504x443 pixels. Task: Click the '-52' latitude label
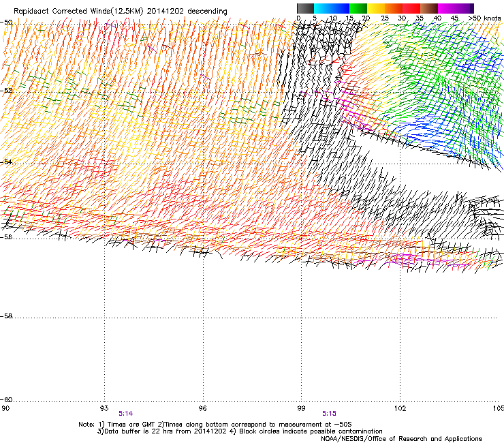6,91
